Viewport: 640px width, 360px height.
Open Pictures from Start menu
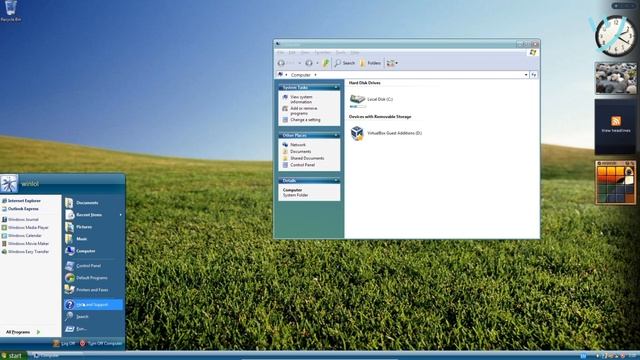(93, 227)
